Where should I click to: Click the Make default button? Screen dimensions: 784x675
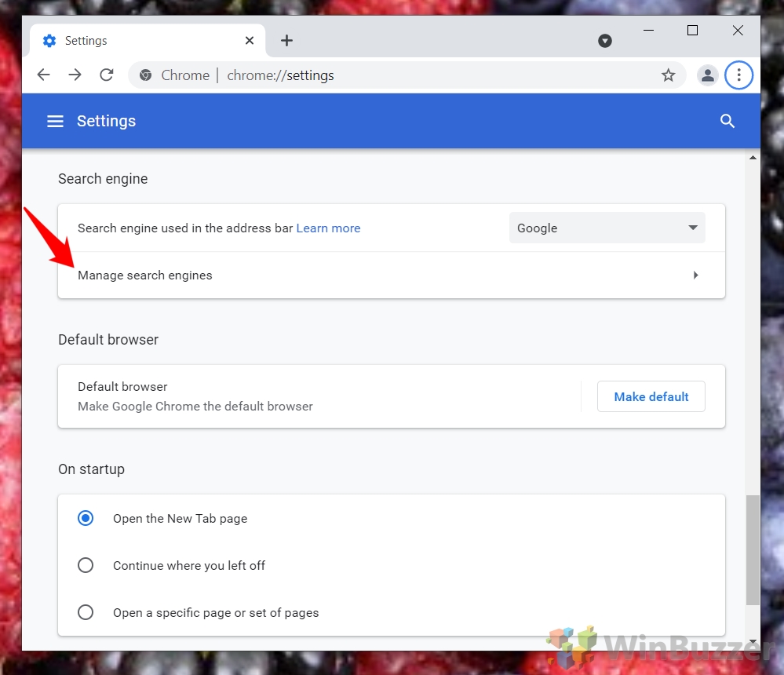[x=651, y=396]
